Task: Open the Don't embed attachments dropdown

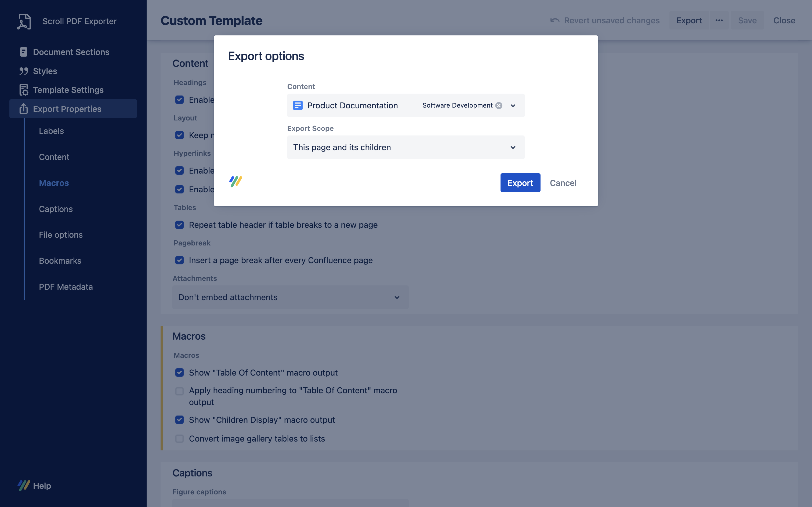Action: point(290,297)
